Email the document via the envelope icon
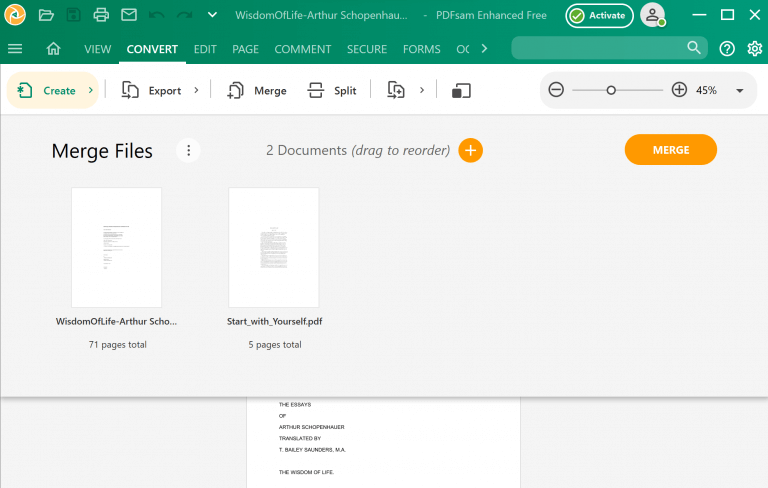This screenshot has width=768, height=488. pyautogui.click(x=129, y=15)
